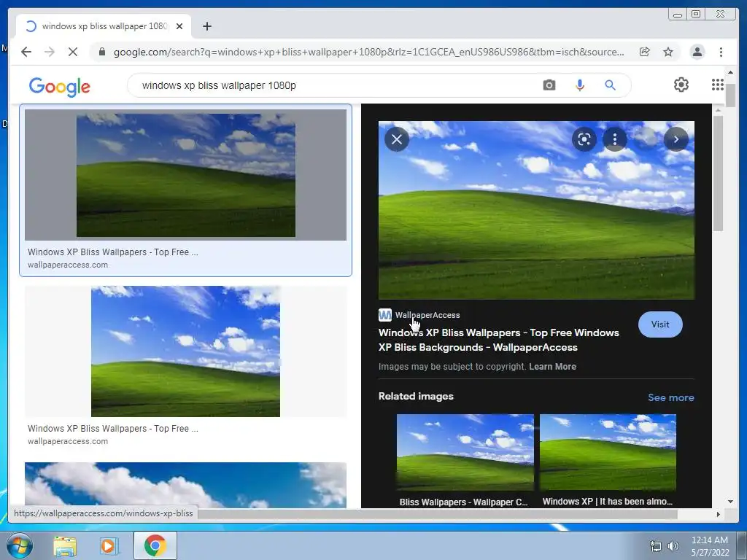Click the wallpaperaccess.com label under second result
The width and height of the screenshot is (747, 560).
(x=68, y=441)
